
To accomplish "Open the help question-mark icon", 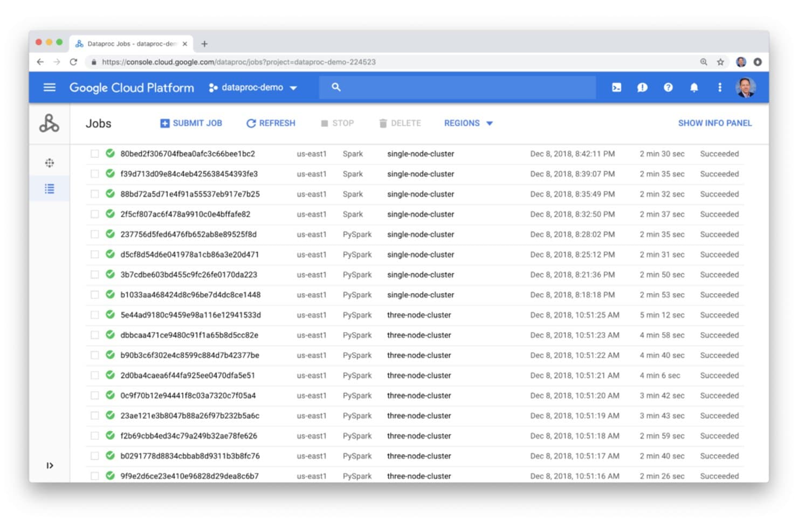I will click(668, 87).
